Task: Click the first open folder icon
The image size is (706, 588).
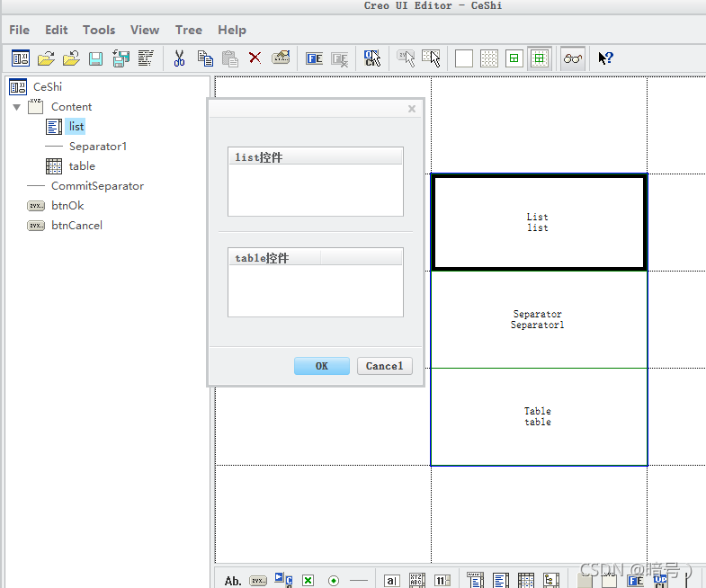Action: pyautogui.click(x=46, y=58)
